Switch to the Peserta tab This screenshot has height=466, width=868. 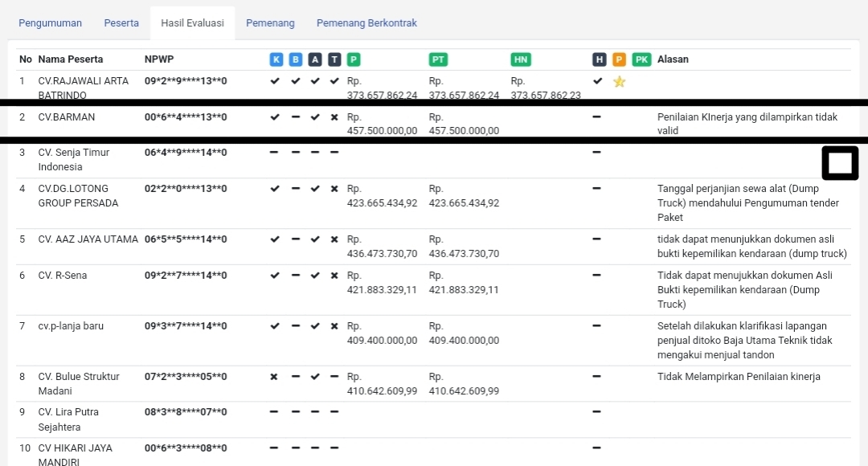[121, 23]
